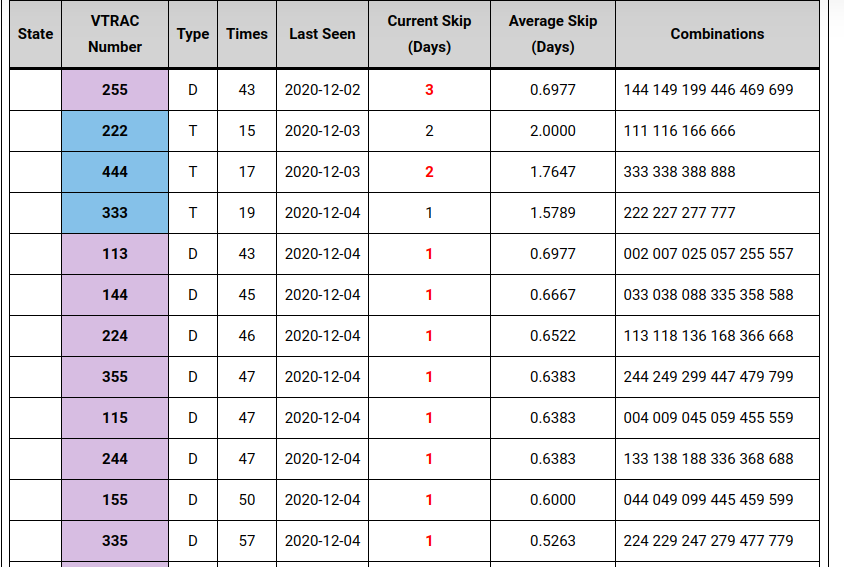Click the Last Seen column header
The height and width of the screenshot is (567, 844).
click(322, 34)
